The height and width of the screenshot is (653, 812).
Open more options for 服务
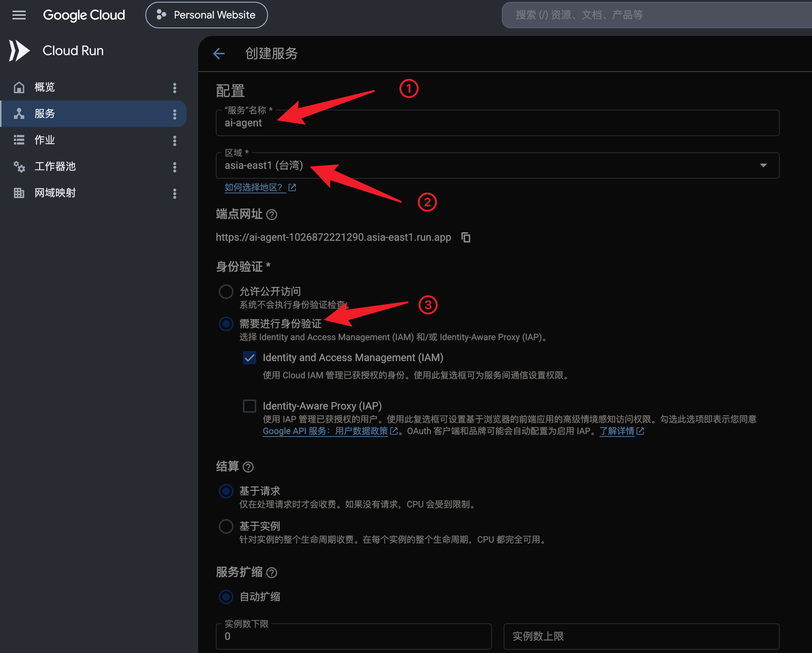[174, 114]
